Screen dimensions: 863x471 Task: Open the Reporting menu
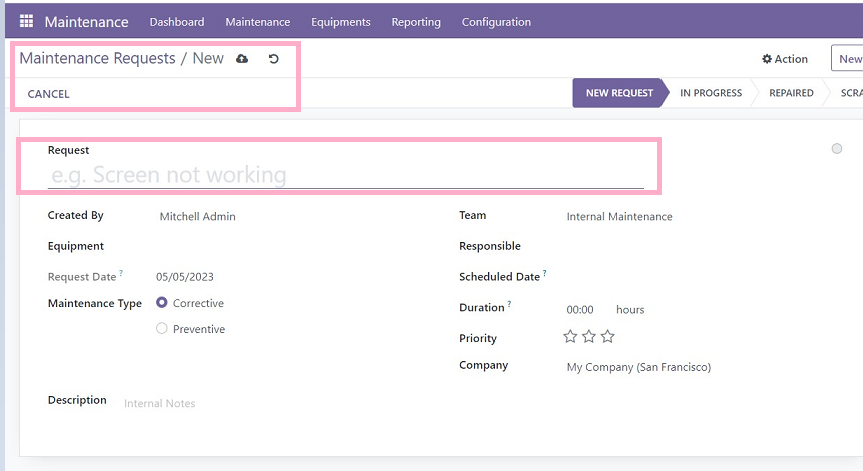tap(416, 22)
